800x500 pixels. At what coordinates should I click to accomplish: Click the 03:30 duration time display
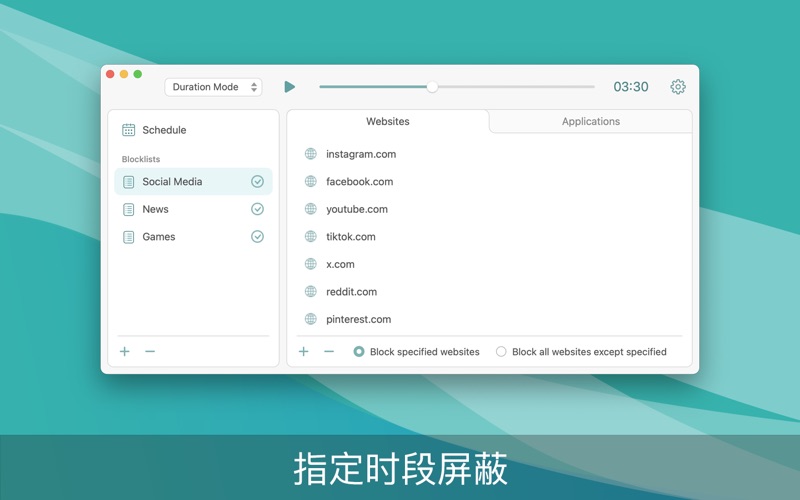(631, 87)
